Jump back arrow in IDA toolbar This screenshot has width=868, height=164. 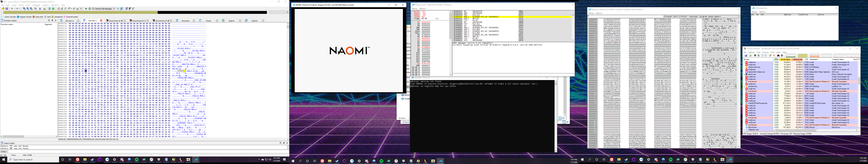click(x=12, y=8)
